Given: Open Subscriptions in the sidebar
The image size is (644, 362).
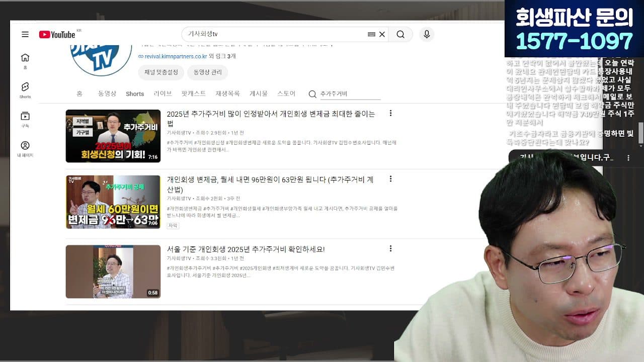Looking at the screenshot, I should point(25,119).
